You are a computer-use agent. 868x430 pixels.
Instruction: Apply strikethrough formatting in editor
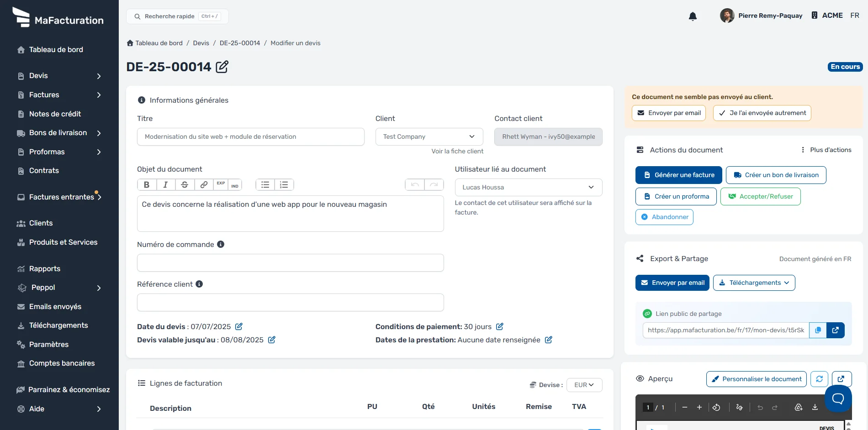(x=185, y=185)
